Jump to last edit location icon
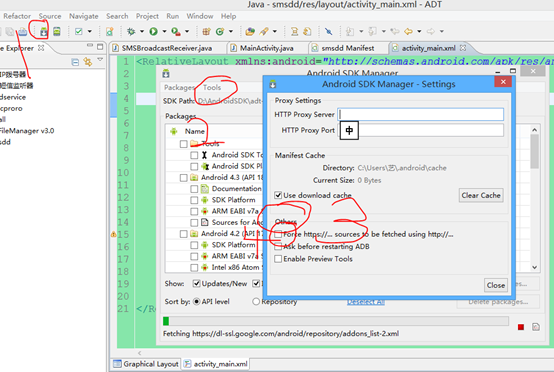The image size is (554, 372). (x=395, y=31)
